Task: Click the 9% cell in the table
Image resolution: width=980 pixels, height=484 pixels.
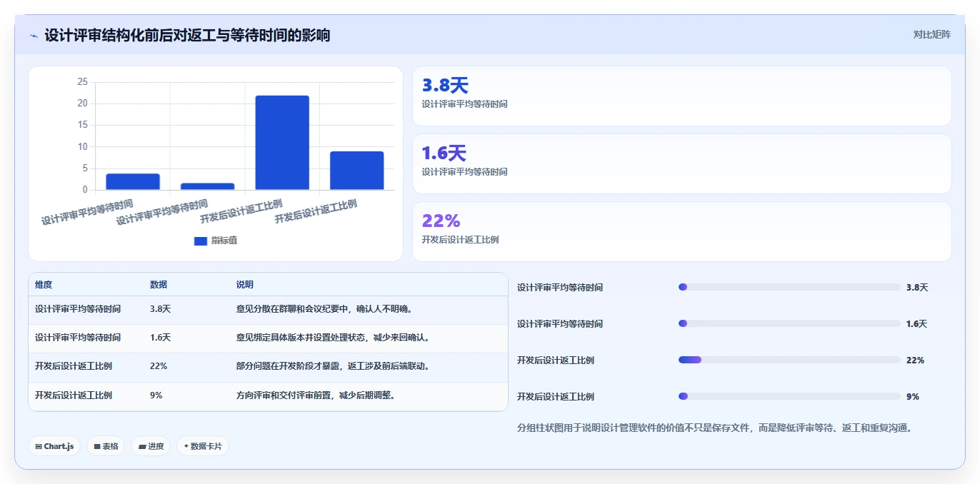Action: coord(156,395)
